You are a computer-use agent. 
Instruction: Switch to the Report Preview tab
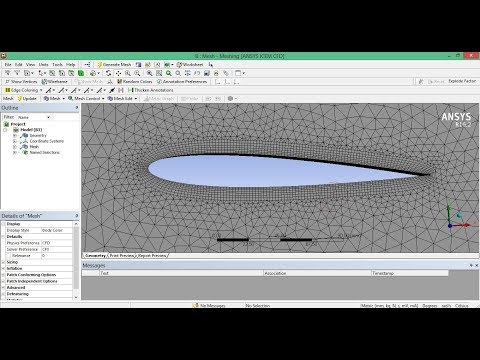pos(152,256)
